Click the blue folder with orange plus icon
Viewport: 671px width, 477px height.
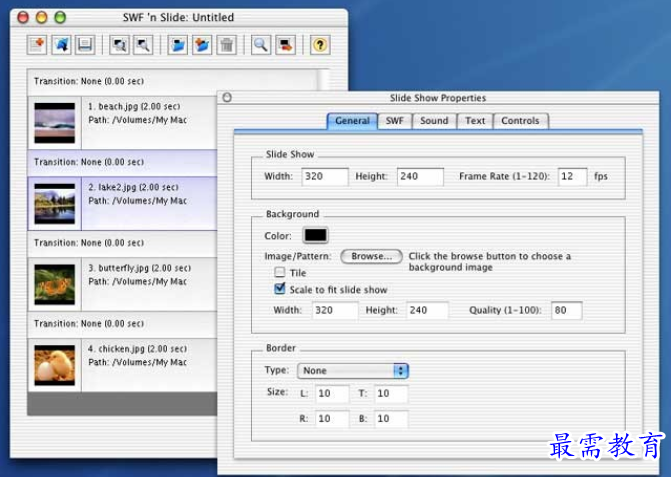[x=202, y=45]
